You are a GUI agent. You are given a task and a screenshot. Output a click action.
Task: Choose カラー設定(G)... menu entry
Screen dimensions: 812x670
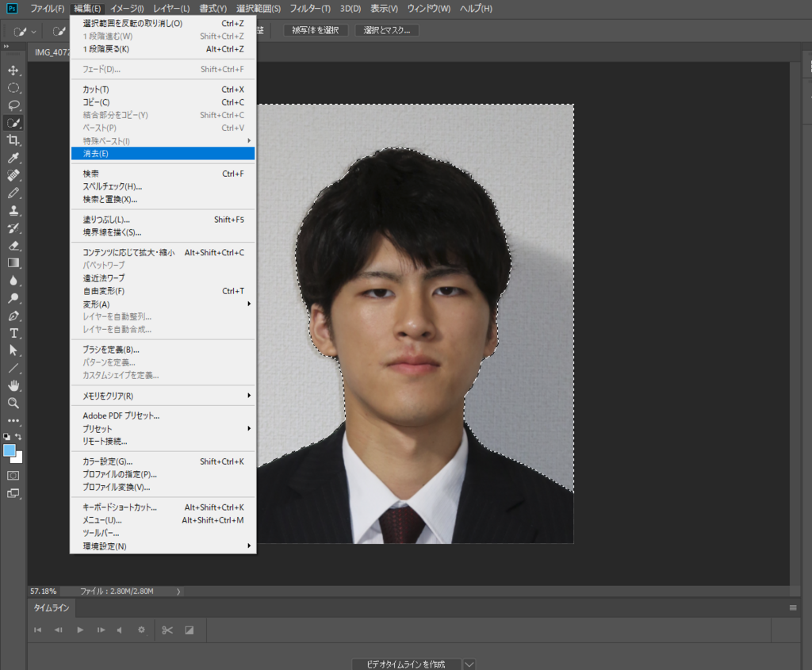coord(163,461)
